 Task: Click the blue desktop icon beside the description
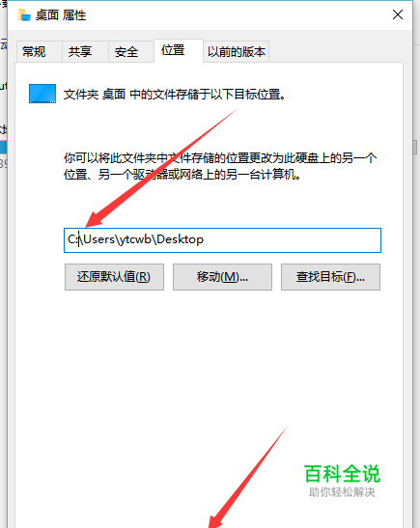pos(42,94)
